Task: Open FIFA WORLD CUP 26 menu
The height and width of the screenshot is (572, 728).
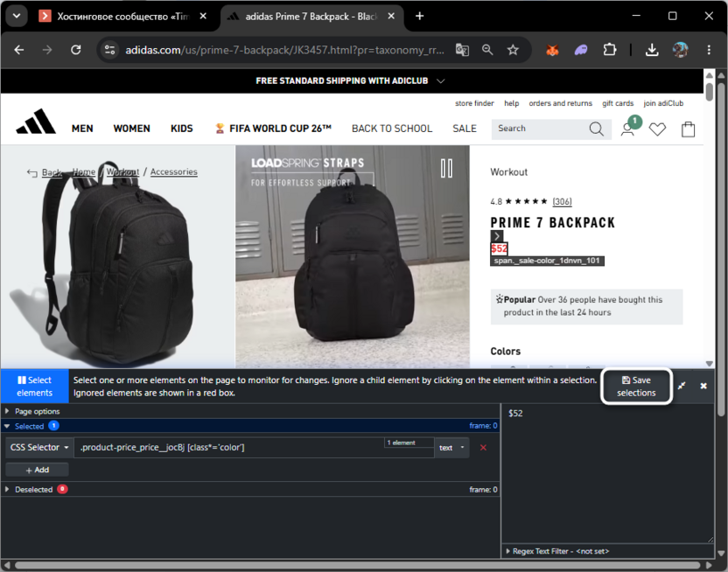Action: click(273, 129)
